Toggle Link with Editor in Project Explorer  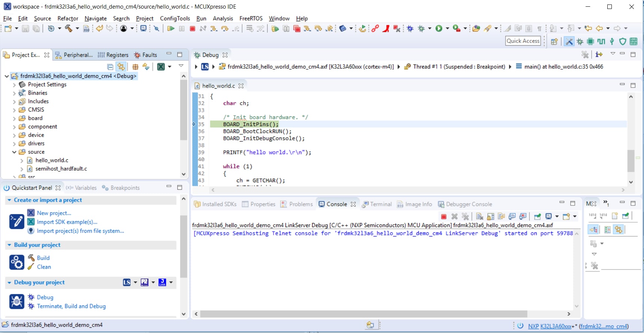(121, 67)
